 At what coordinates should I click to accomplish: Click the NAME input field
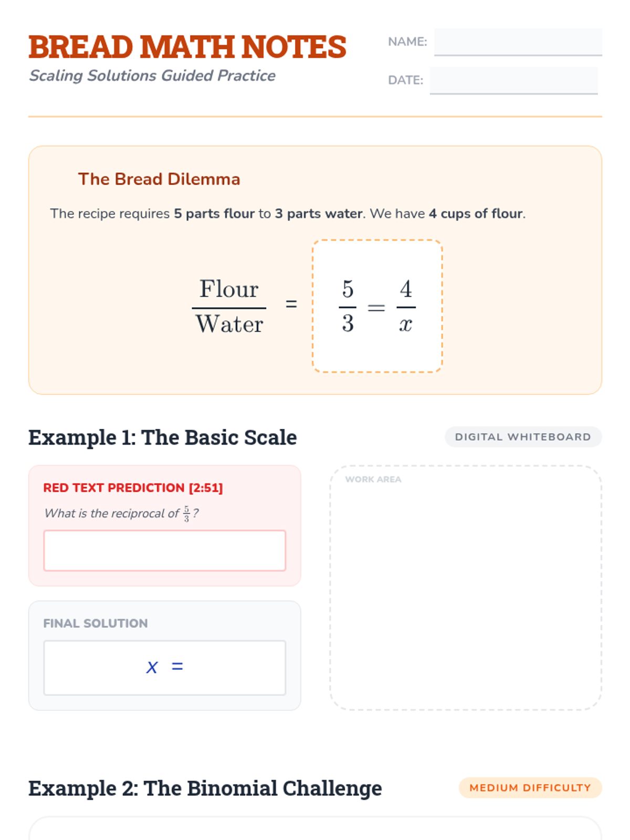point(518,42)
